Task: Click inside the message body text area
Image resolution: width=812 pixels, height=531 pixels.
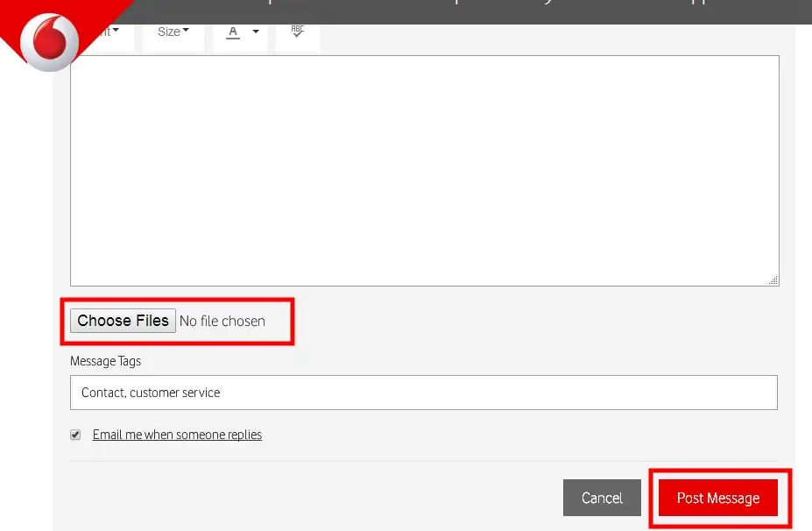Action: click(x=424, y=171)
